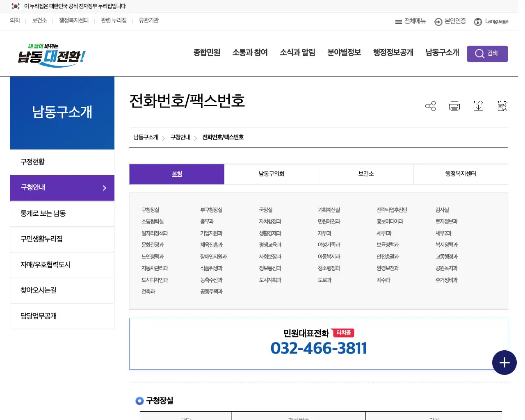Click the 의회 top utility link
The height and width of the screenshot is (420, 525).
[x=15, y=21]
